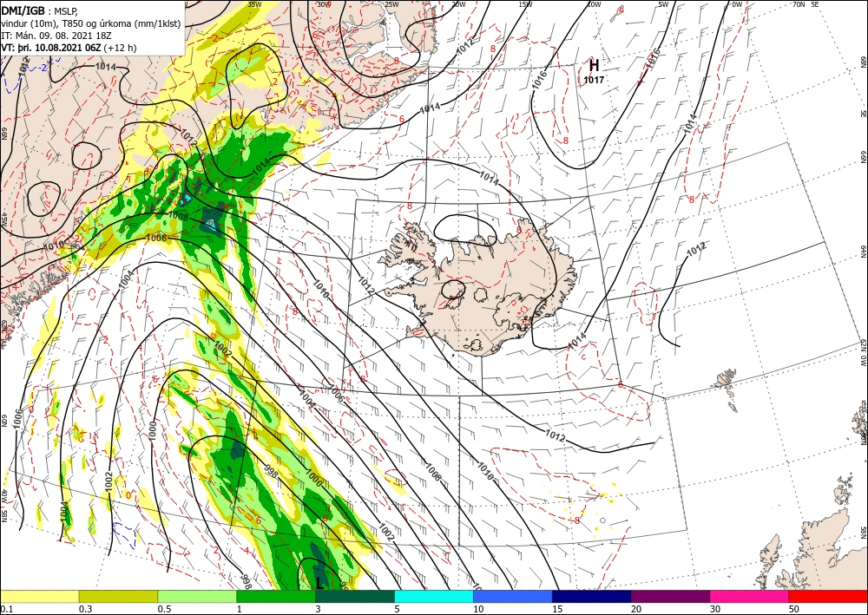Pick the dark green 3–5 mm legend swatch
This screenshot has height=615, width=868.
355,596
